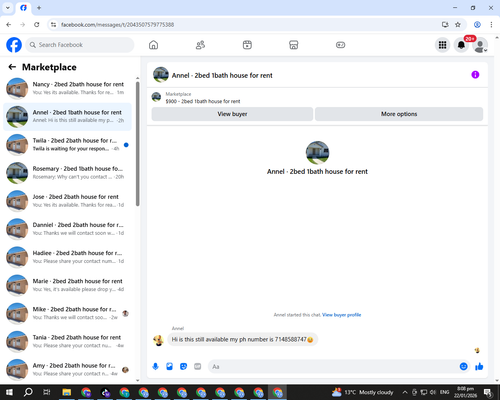Viewport: 500px width, 400px height.
Task: Open Rosemary 2bed 1bath conversation
Action: click(x=67, y=173)
